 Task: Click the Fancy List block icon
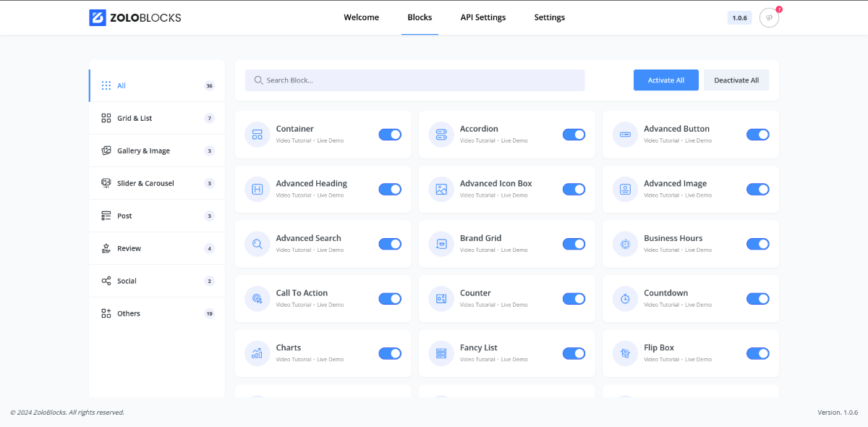tap(441, 353)
